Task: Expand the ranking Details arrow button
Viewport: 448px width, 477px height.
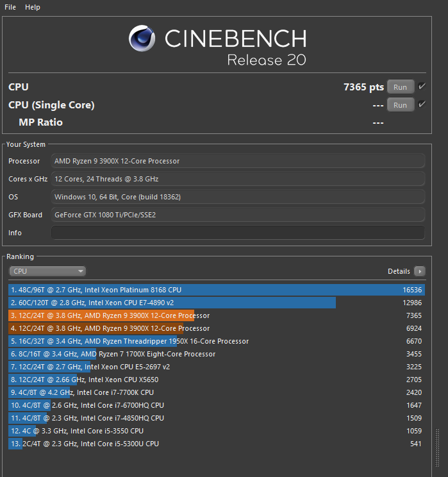Action: (420, 271)
